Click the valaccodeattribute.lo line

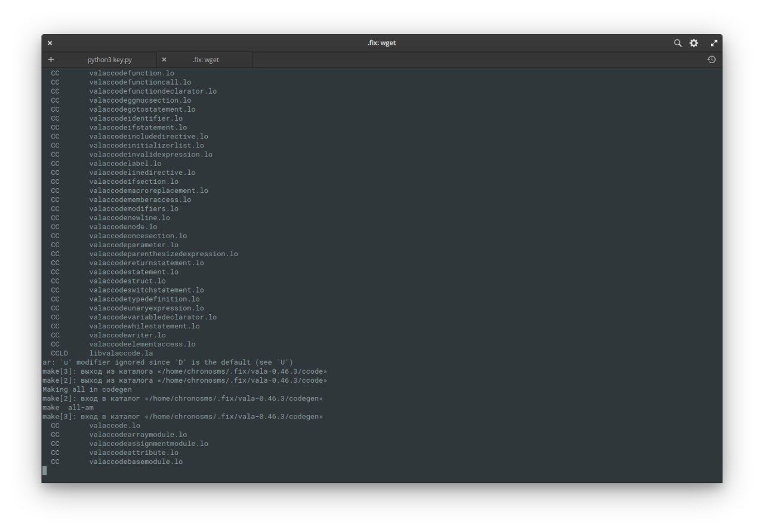coord(115,453)
